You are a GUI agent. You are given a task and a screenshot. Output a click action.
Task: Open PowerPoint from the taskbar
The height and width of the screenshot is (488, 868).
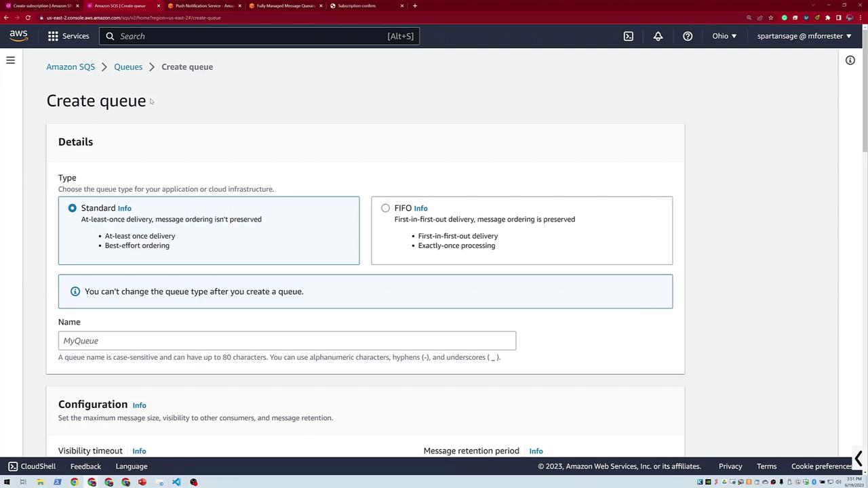[142, 482]
